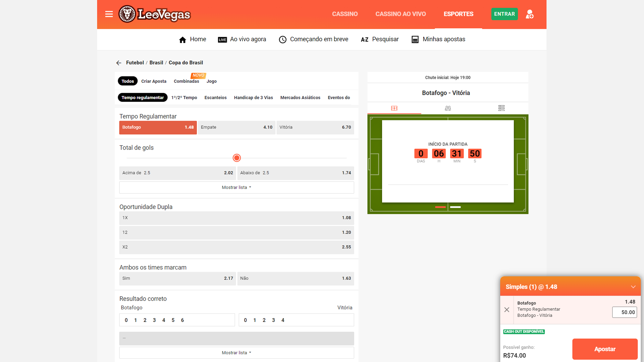This screenshot has height=362, width=644.
Task: Click the A-Z Pesquisar icon
Action: click(x=365, y=40)
